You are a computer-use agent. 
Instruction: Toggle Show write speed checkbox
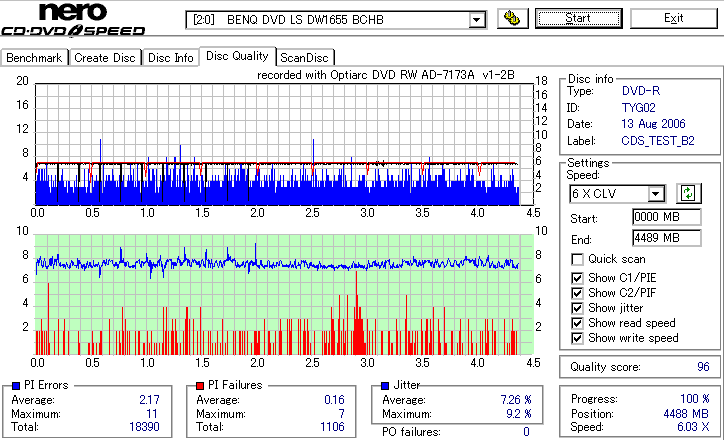point(577,338)
